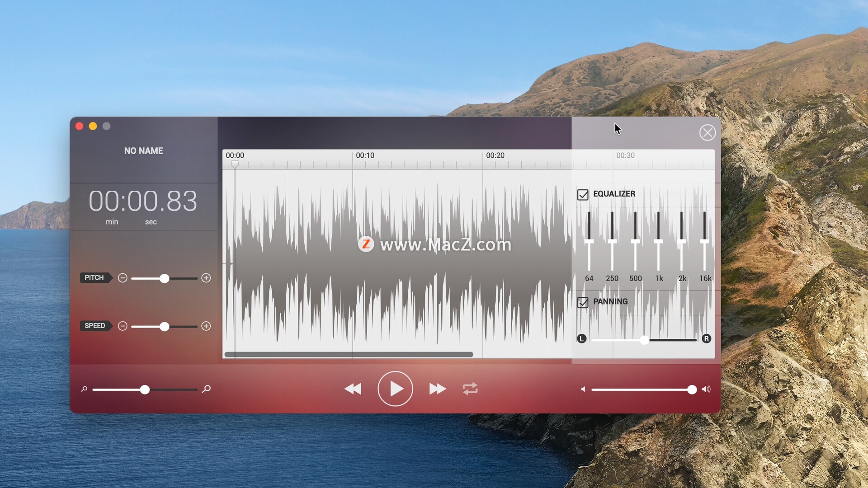Click the PITCH label tag

tap(95, 277)
